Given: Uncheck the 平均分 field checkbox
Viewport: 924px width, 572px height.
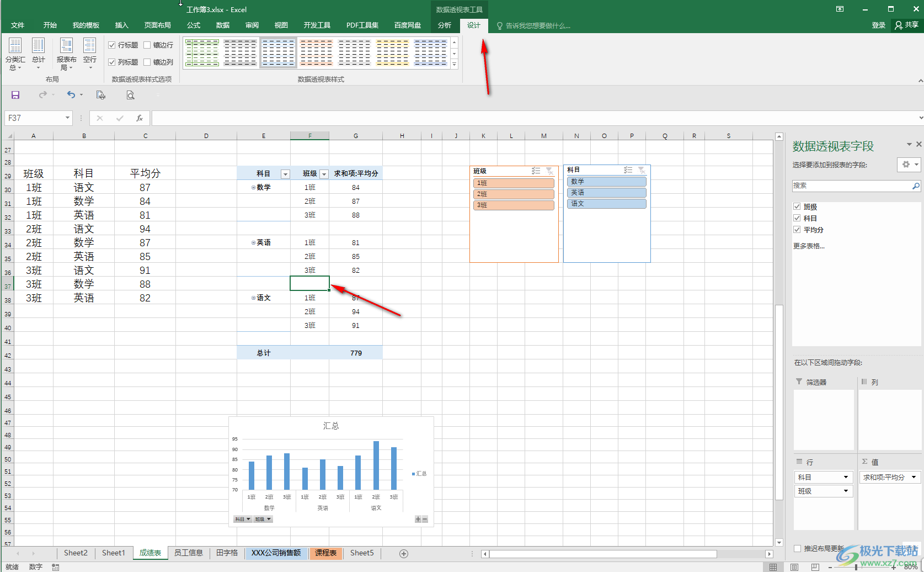Looking at the screenshot, I should point(797,230).
